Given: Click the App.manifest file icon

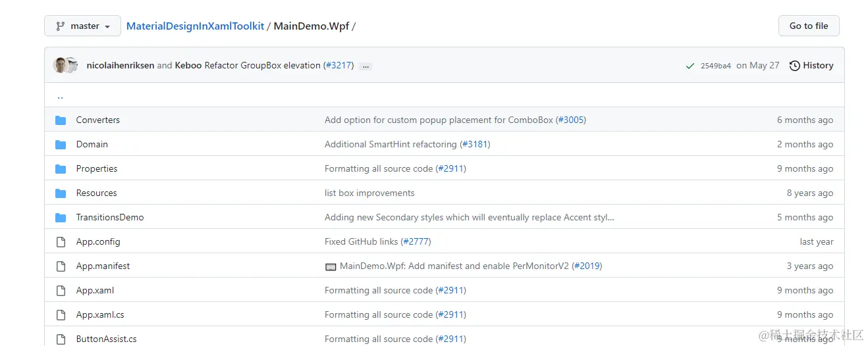Looking at the screenshot, I should (x=61, y=266).
